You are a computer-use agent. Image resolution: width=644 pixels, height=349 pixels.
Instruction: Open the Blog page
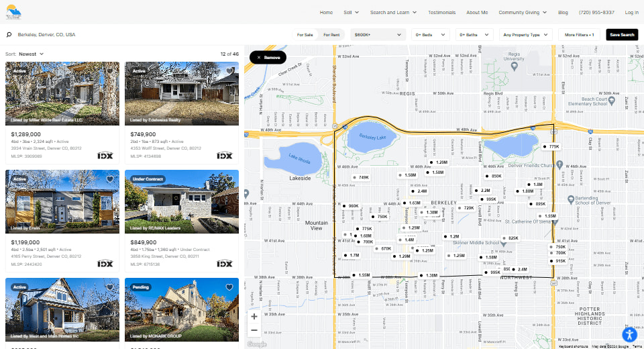click(x=563, y=12)
